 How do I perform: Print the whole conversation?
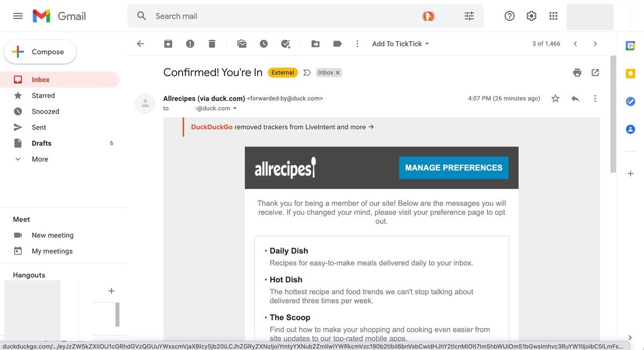point(577,72)
